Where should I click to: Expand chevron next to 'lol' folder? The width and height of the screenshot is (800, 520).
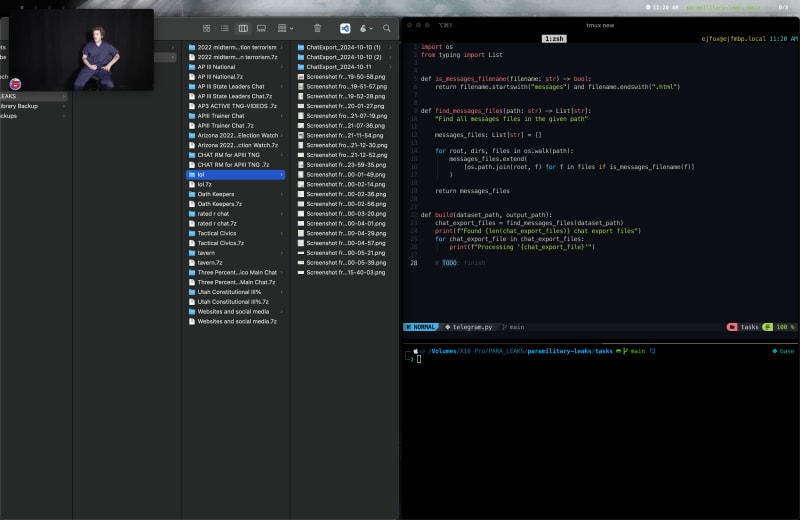(282, 175)
